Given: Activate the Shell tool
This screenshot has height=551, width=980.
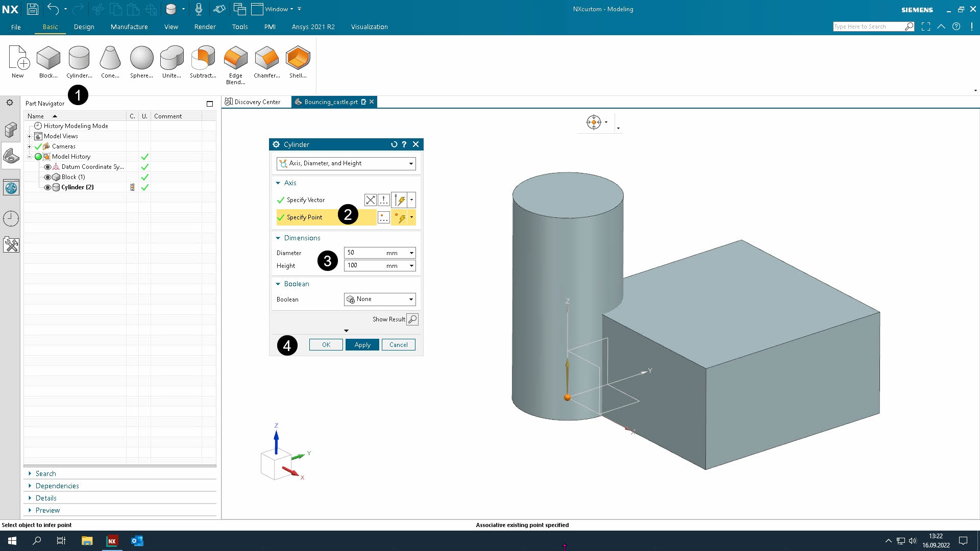Looking at the screenshot, I should (x=298, y=58).
